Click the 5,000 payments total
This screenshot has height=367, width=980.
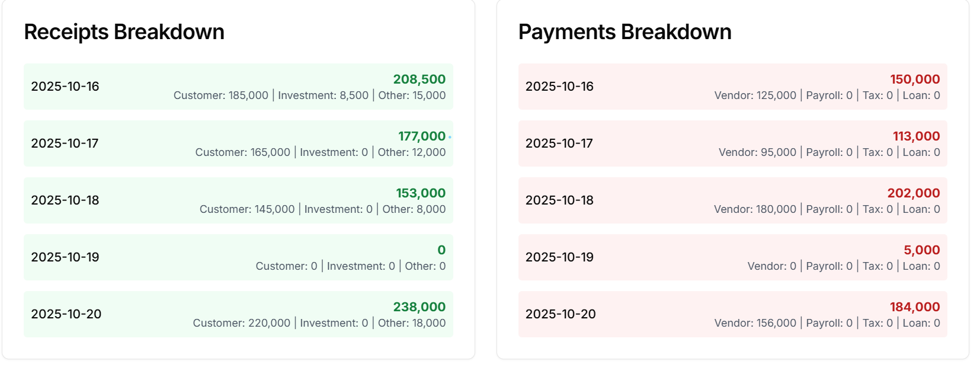pos(921,250)
